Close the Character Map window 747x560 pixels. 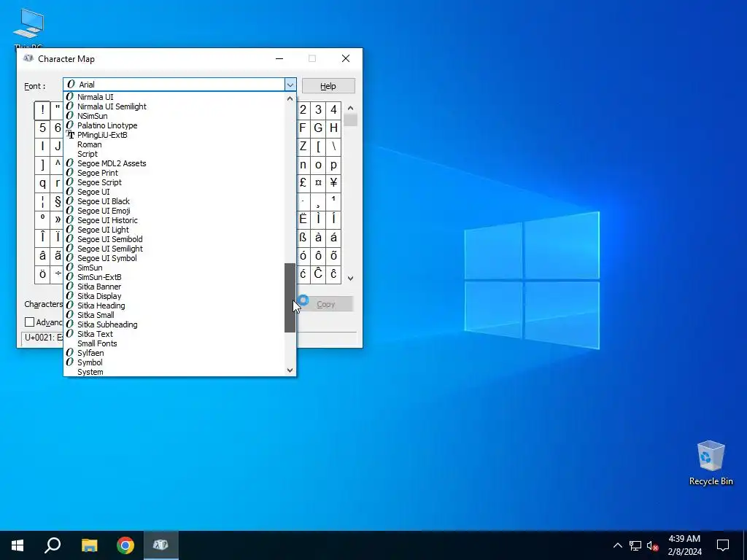pyautogui.click(x=346, y=58)
